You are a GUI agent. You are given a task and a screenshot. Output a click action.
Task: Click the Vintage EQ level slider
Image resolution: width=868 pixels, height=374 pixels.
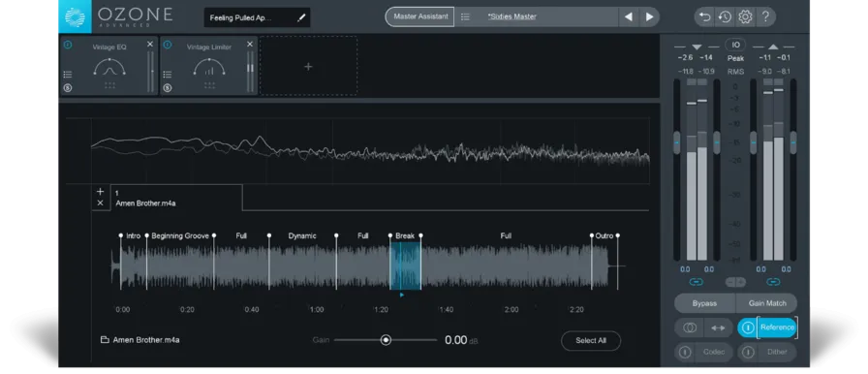150,72
